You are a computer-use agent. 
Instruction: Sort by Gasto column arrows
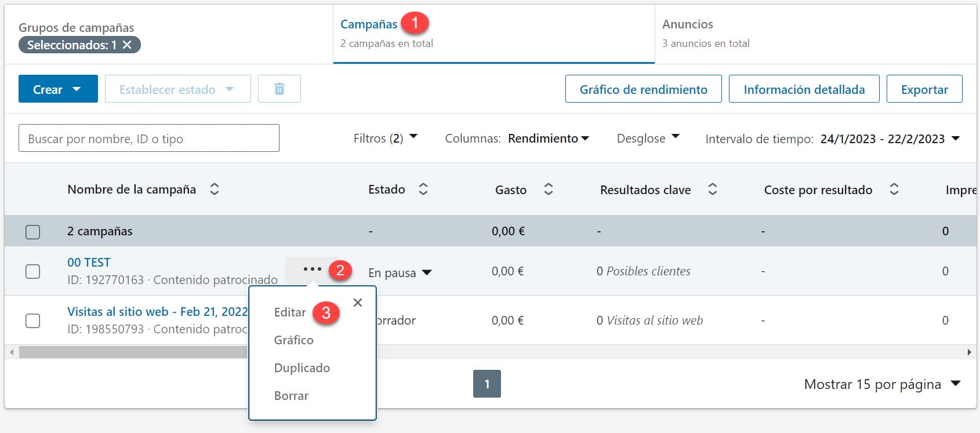pos(548,189)
